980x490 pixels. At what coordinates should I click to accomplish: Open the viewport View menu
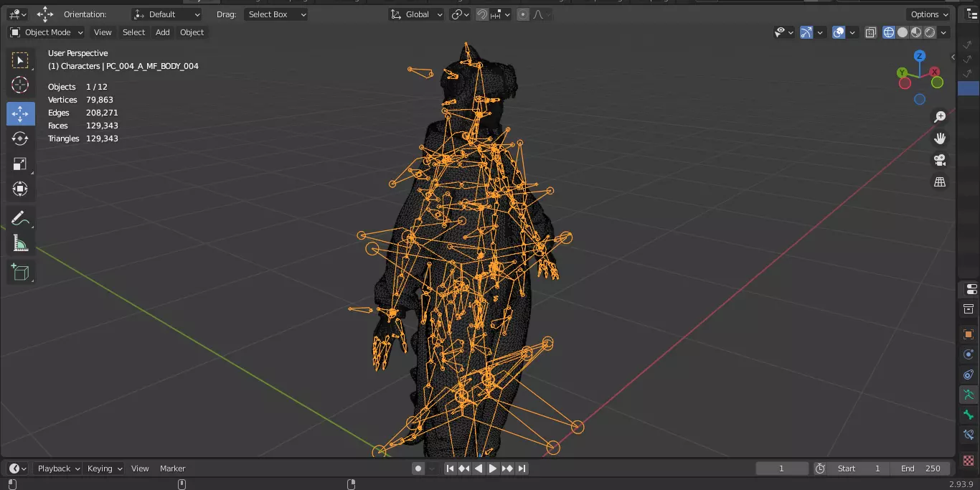pos(103,32)
